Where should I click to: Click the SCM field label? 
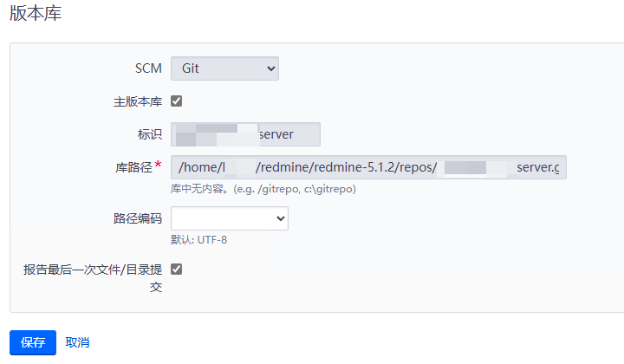[x=148, y=68]
